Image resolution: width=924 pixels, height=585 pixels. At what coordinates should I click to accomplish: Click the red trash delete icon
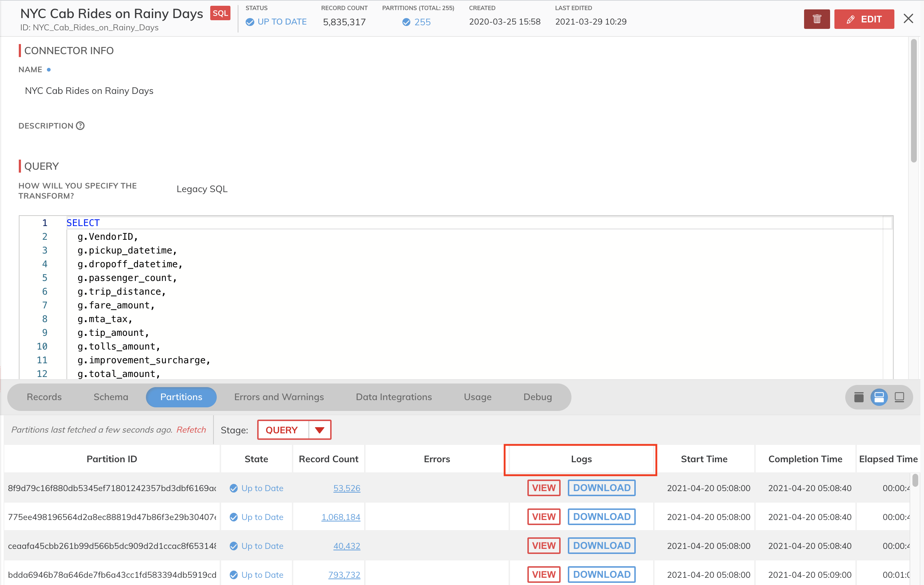click(817, 19)
